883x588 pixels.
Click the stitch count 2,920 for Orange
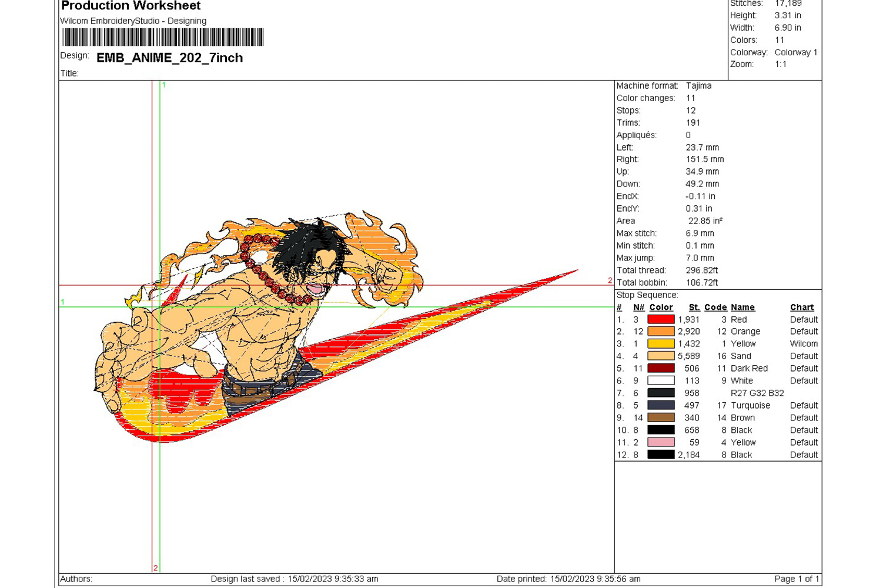689,332
